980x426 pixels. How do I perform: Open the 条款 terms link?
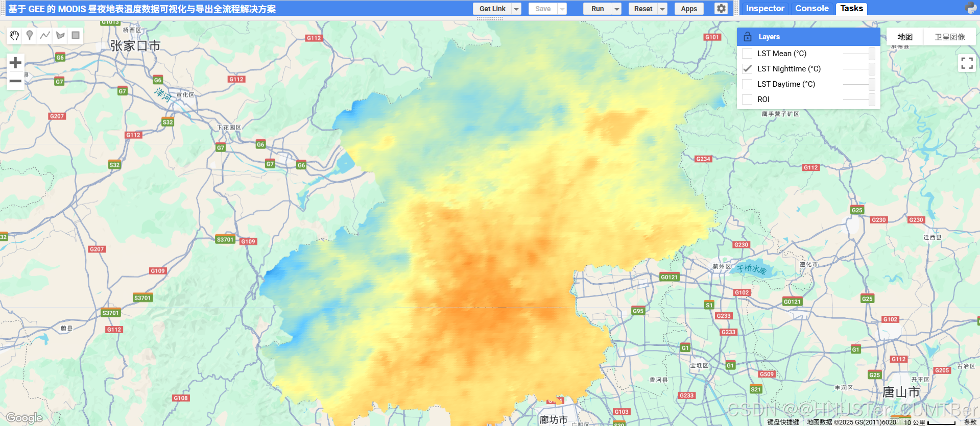[970, 422]
